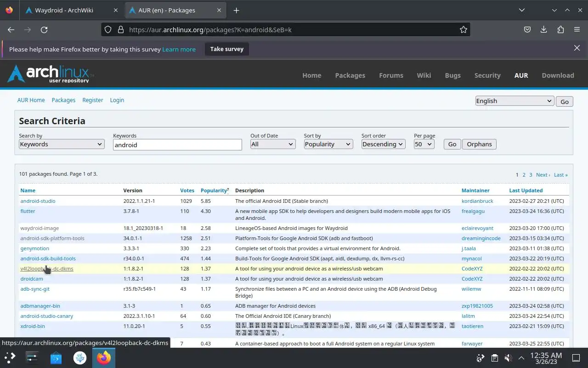Open the Learn more survey link
The image size is (588, 368).
(179, 49)
